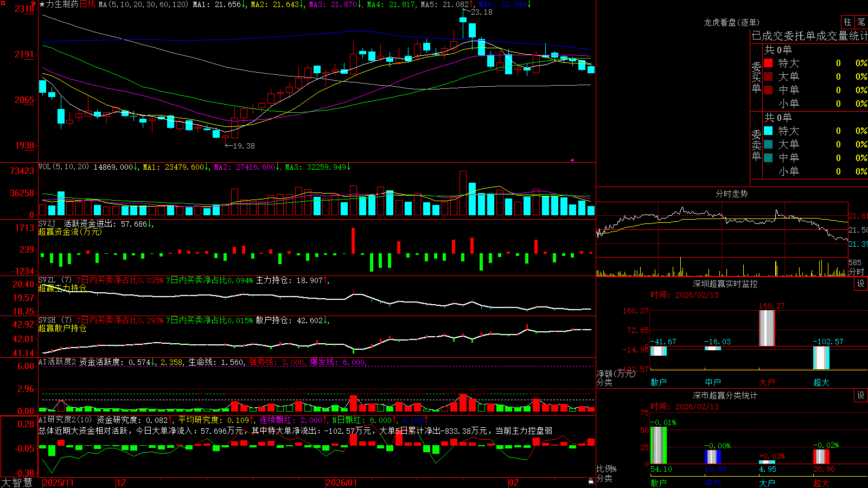Click the teal 大单 sell-order swatch
The height and width of the screenshot is (488, 868).
[768, 144]
